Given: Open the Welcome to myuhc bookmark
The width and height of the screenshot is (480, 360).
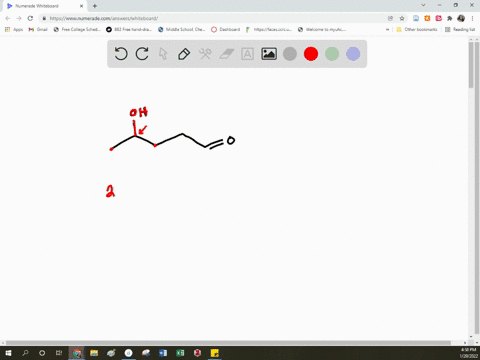Looking at the screenshot, I should point(322,29).
